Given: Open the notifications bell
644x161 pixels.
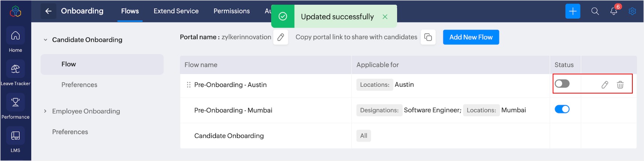Looking at the screenshot, I should point(614,11).
